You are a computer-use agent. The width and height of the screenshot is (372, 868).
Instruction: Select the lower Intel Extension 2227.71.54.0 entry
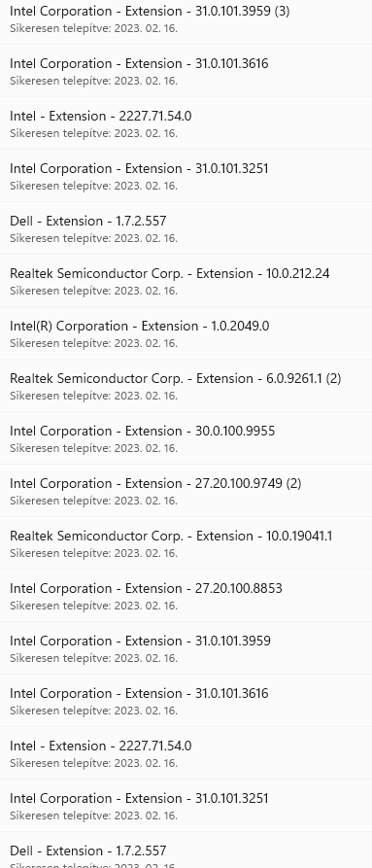(186, 754)
